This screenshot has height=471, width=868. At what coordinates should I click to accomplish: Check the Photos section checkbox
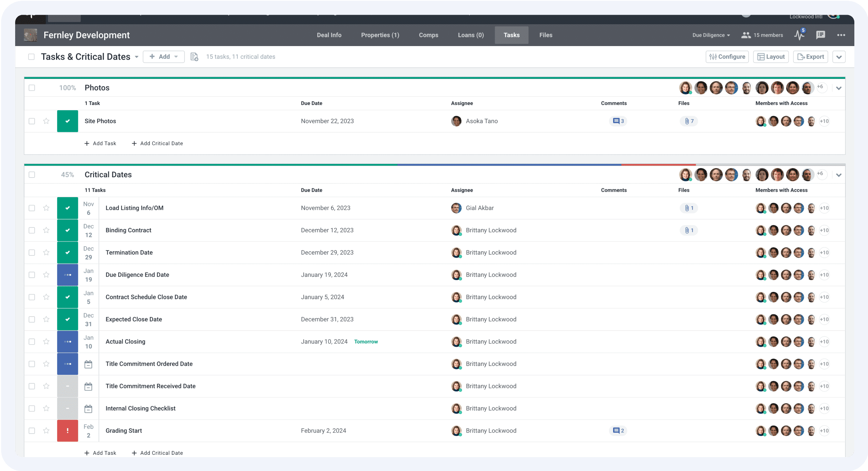pyautogui.click(x=32, y=88)
